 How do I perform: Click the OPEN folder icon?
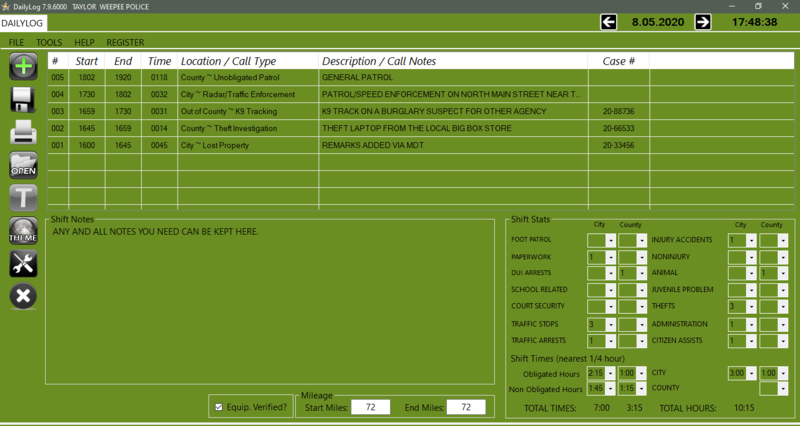[x=23, y=165]
